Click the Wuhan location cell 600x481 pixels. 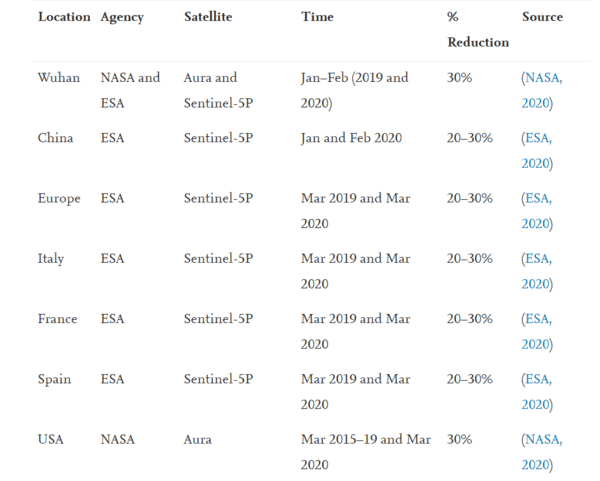pos(59,78)
